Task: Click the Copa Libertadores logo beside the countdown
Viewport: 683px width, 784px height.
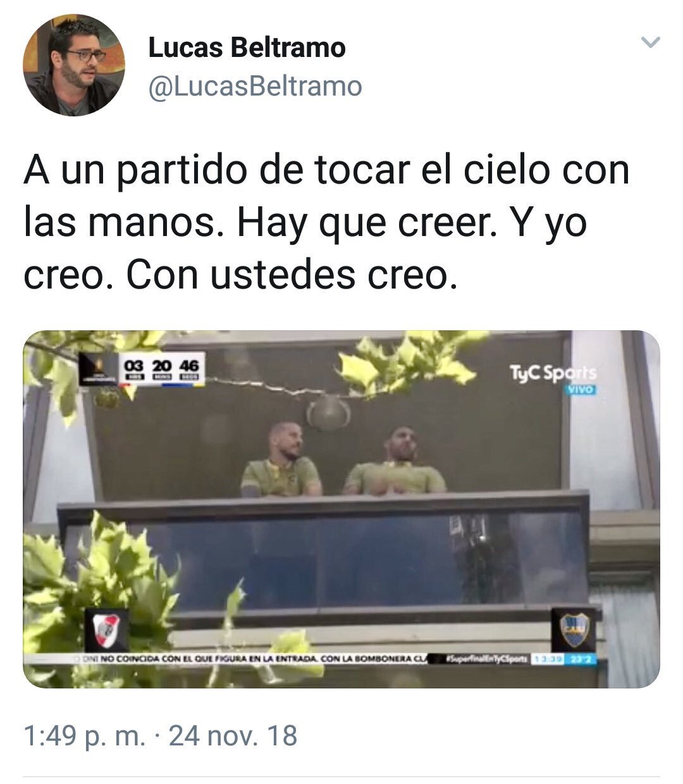Action: coord(99,369)
